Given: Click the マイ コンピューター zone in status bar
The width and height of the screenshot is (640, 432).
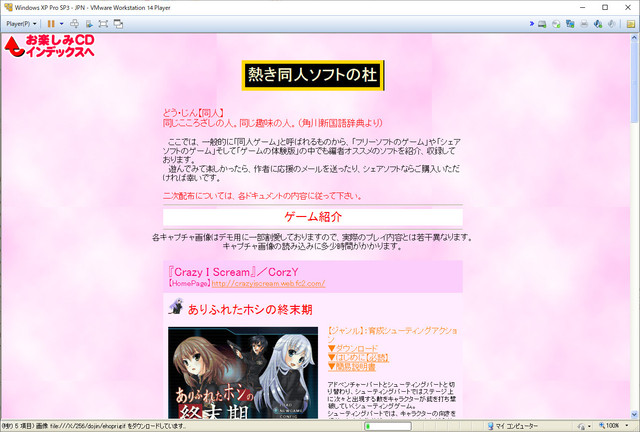Looking at the screenshot, I should 513,426.
